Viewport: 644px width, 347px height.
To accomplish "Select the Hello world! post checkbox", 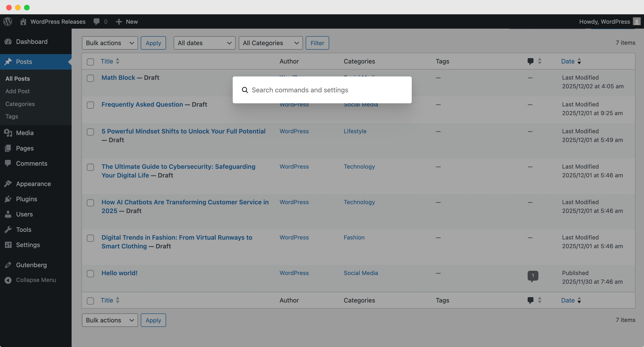I will tap(90, 273).
